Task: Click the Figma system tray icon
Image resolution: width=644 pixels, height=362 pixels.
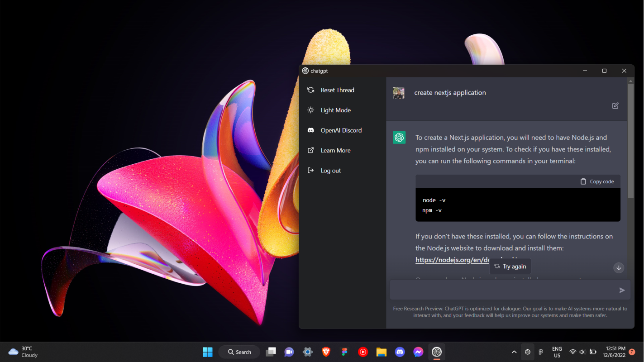Action: (x=541, y=352)
